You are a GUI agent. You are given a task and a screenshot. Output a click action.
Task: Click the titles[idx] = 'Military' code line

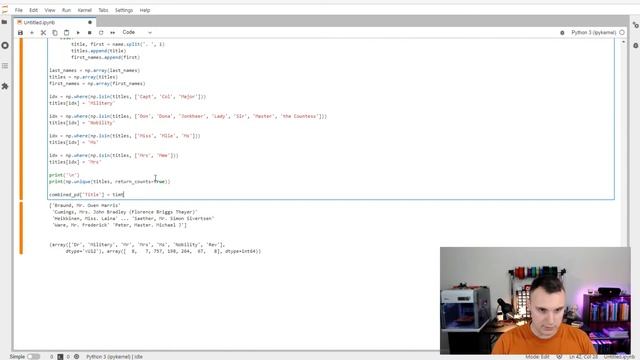82,103
